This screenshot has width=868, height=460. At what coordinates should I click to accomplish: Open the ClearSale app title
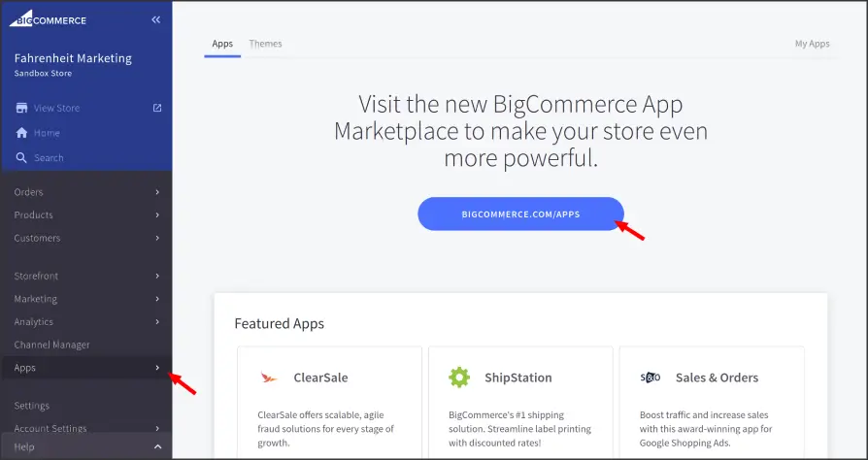pyautogui.click(x=320, y=378)
